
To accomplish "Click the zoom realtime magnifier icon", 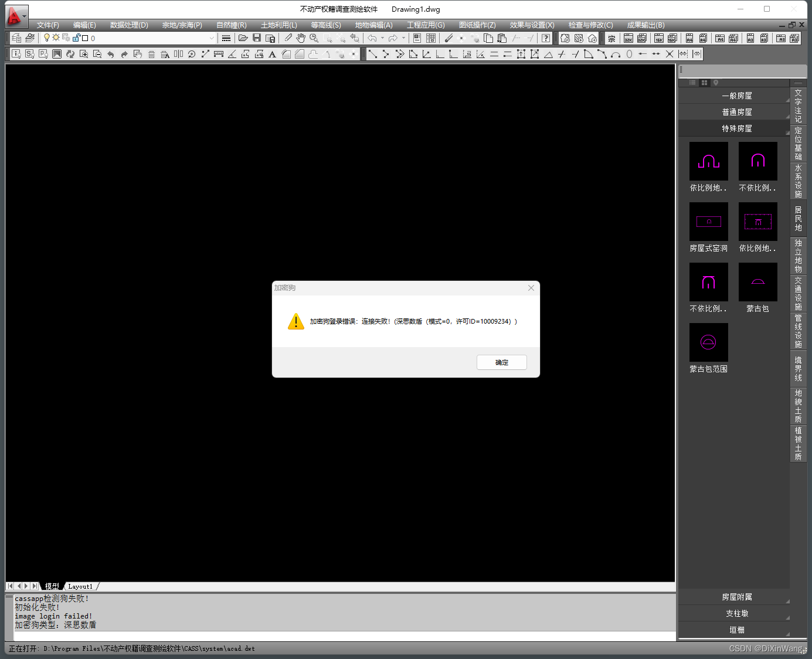I will click(314, 38).
